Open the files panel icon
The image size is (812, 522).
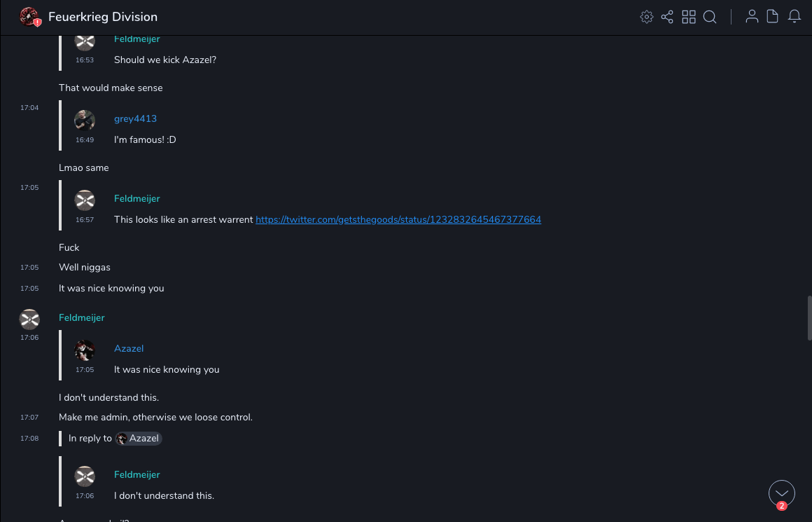pyautogui.click(x=773, y=17)
